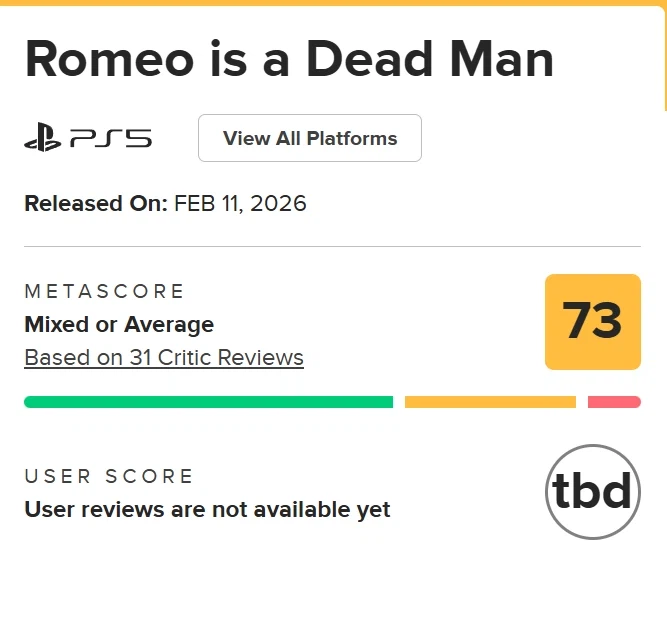Click the number 31 in the reviews link
The width and height of the screenshot is (667, 622).
point(141,357)
